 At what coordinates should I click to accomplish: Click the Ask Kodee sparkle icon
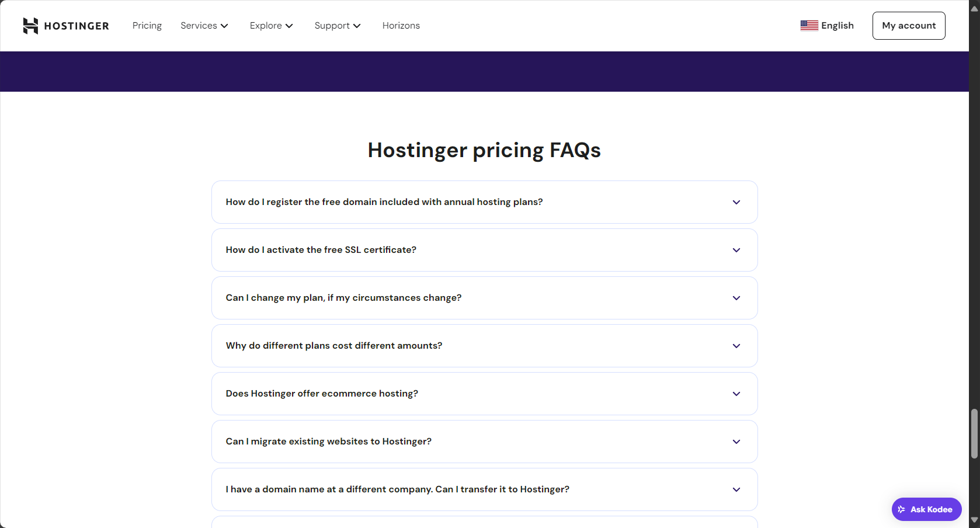[x=902, y=509]
